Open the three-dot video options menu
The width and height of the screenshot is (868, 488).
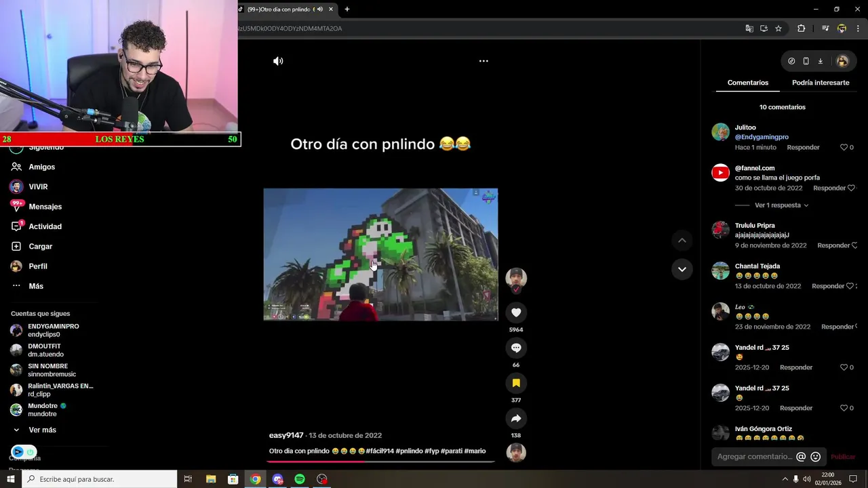click(484, 61)
